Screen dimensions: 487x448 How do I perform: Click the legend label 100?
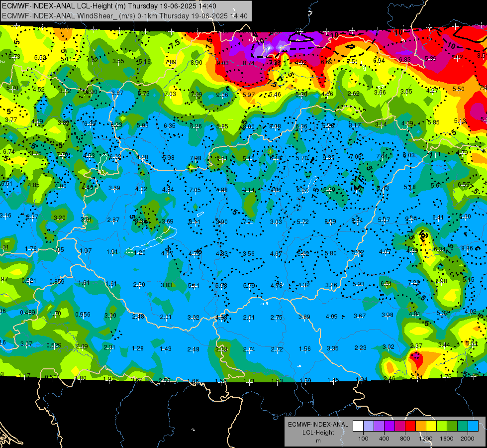364,439
